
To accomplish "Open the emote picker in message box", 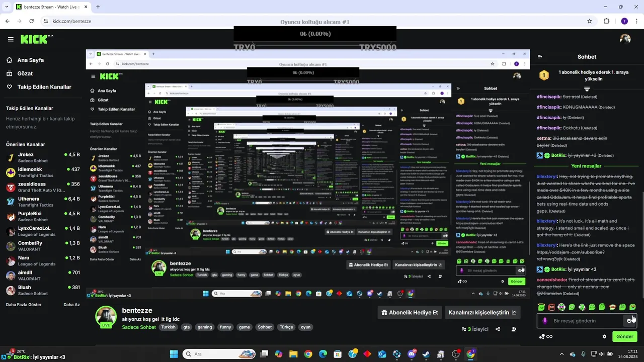I will [630, 321].
